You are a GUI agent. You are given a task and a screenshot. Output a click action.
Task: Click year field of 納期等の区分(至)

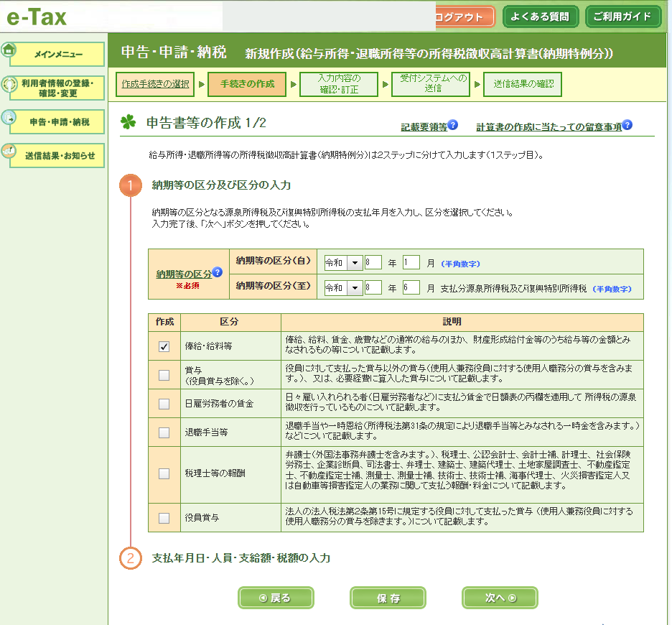[x=373, y=288]
